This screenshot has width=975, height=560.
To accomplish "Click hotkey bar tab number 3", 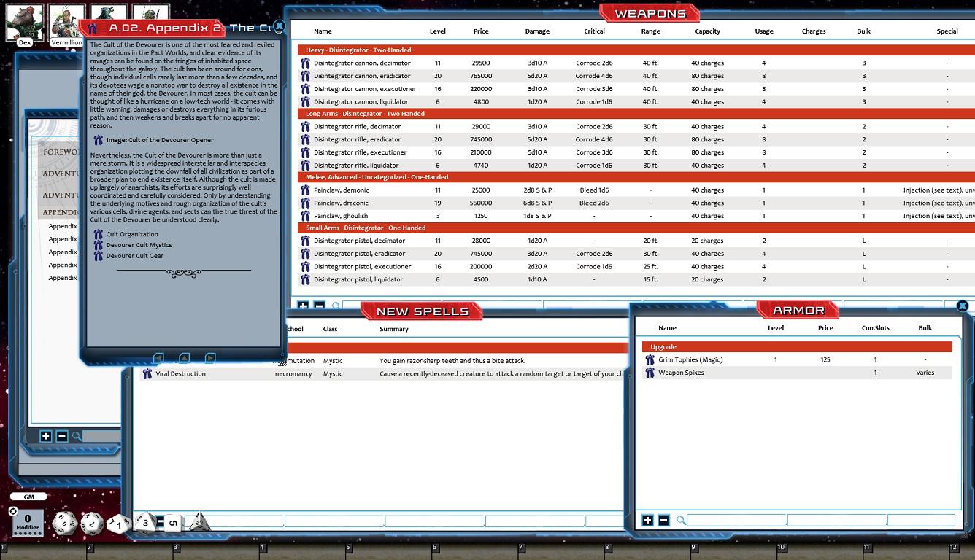I will tap(174, 546).
